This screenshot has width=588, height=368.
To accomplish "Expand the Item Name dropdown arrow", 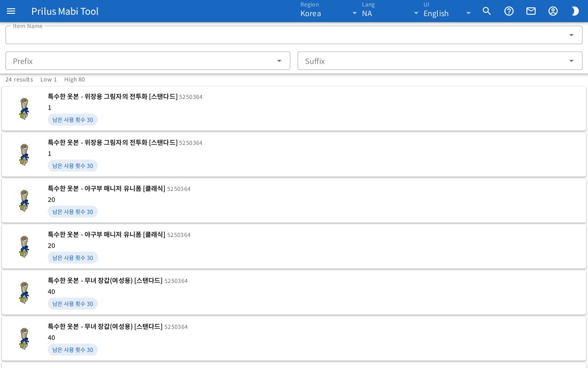I will [571, 35].
